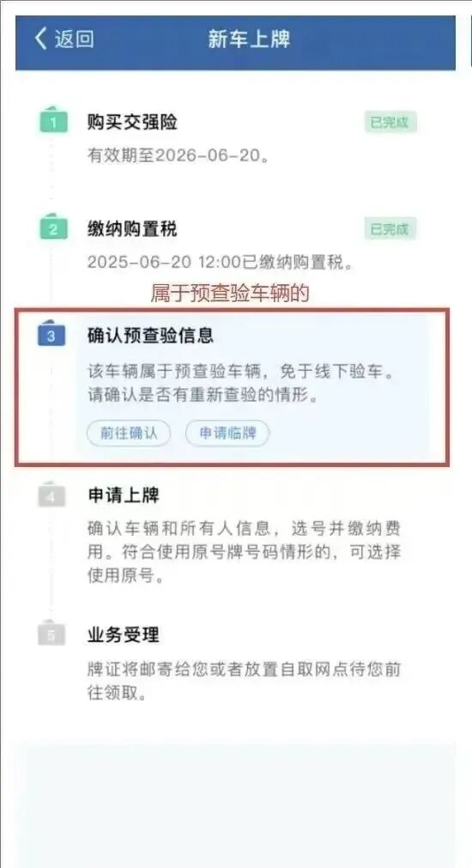Tap the red 属于预查验车辆的 annotation
This screenshot has width=472, height=868.
pyautogui.click(x=230, y=294)
